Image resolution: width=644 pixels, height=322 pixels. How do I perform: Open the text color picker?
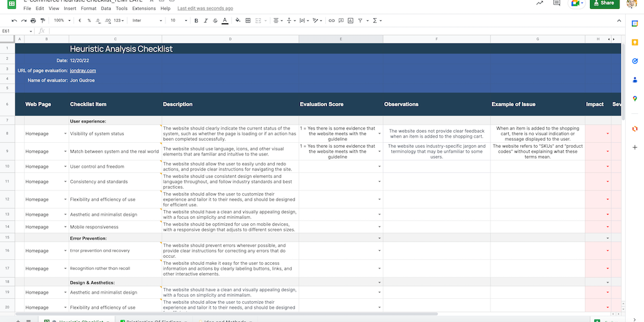225,21
